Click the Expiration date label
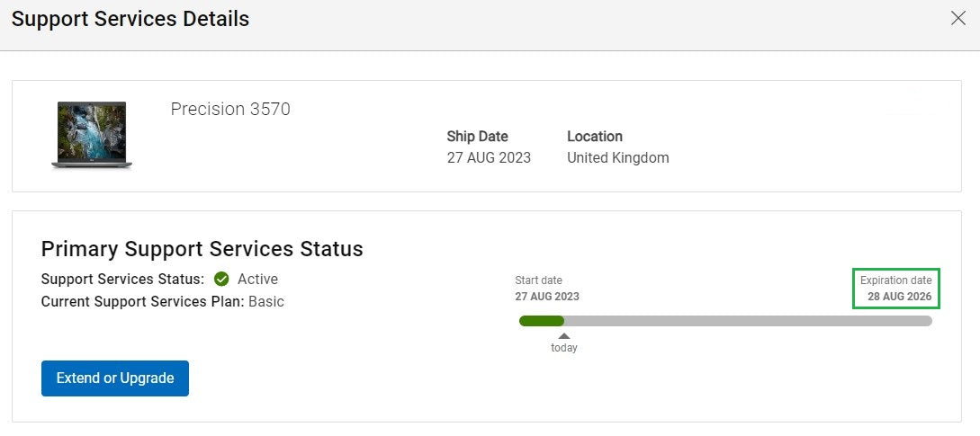This screenshot has height=436, width=980. (895, 280)
